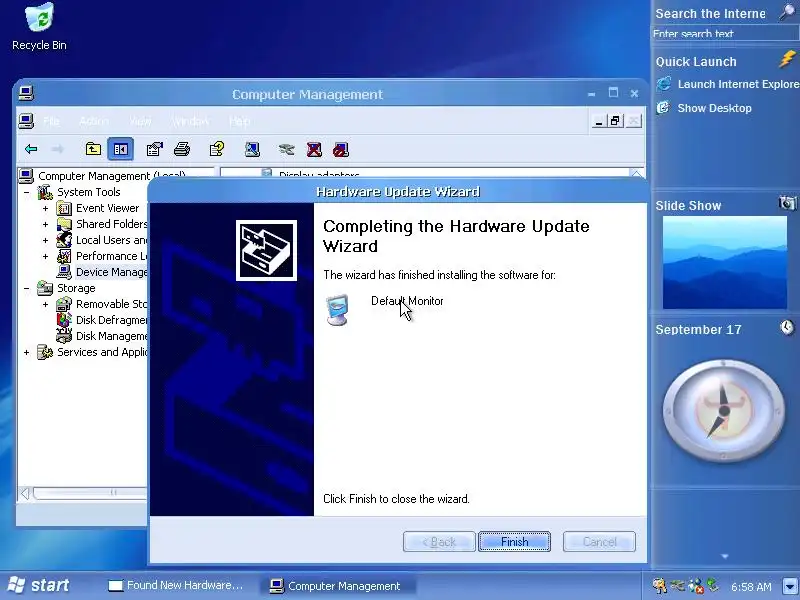Select Device Manager in the console tree
This screenshot has width=800, height=600.
pos(111,272)
